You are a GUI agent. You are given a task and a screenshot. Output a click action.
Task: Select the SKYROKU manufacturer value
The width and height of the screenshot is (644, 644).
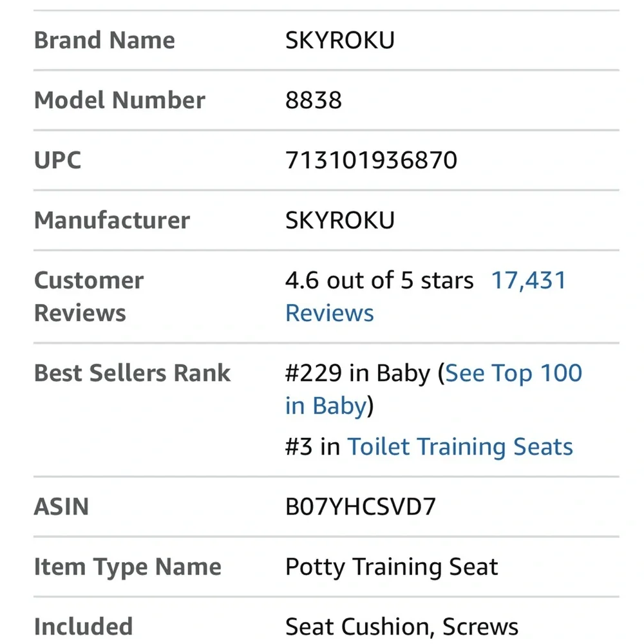click(339, 220)
